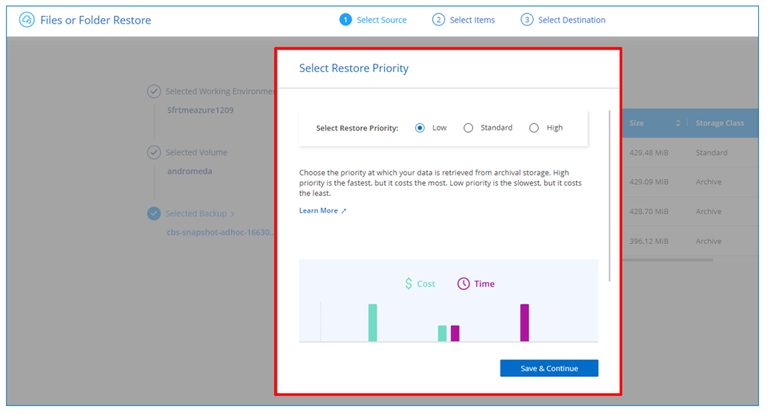Click the blue Selected Backup checkmark icon
Screen dimensions: 771x414
[153, 213]
